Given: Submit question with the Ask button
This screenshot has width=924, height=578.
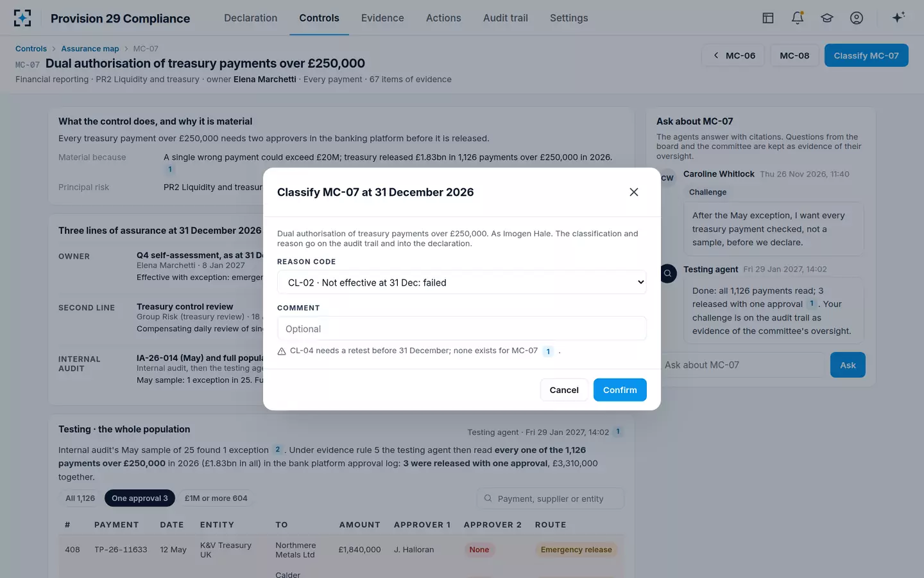Looking at the screenshot, I should pos(848,365).
